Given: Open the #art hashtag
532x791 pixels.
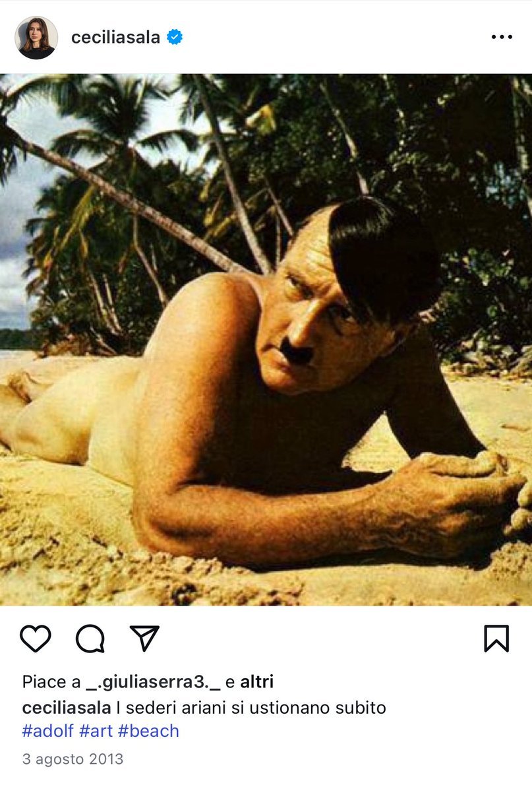Looking at the screenshot, I should [x=96, y=730].
